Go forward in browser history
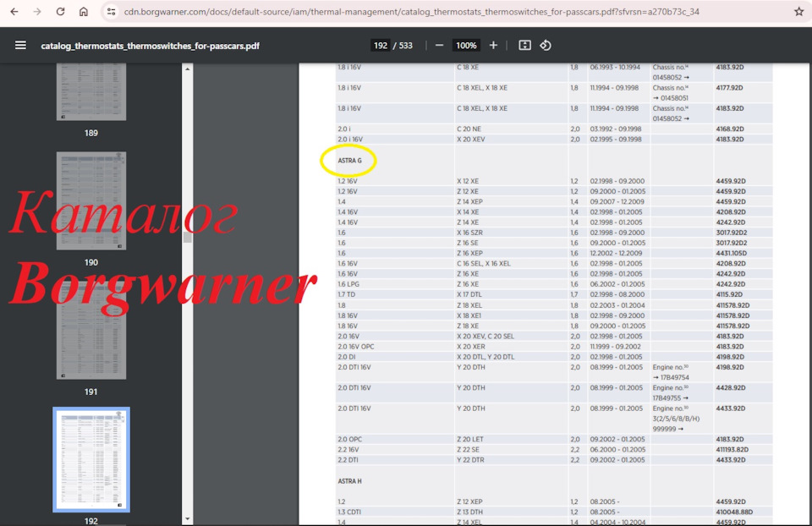The image size is (812, 526). click(x=37, y=11)
